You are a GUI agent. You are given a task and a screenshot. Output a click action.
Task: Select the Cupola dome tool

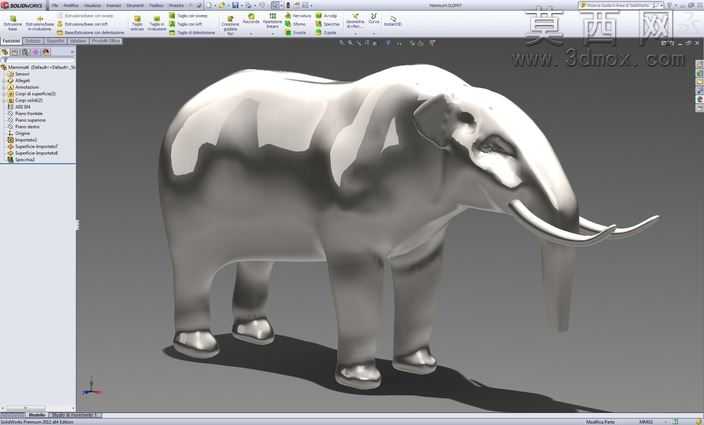click(x=326, y=32)
